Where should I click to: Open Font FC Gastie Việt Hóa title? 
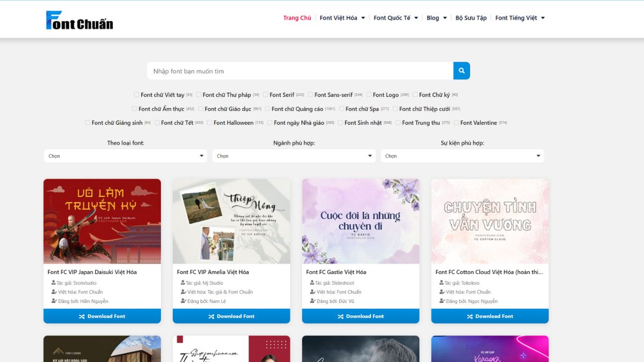(x=336, y=272)
